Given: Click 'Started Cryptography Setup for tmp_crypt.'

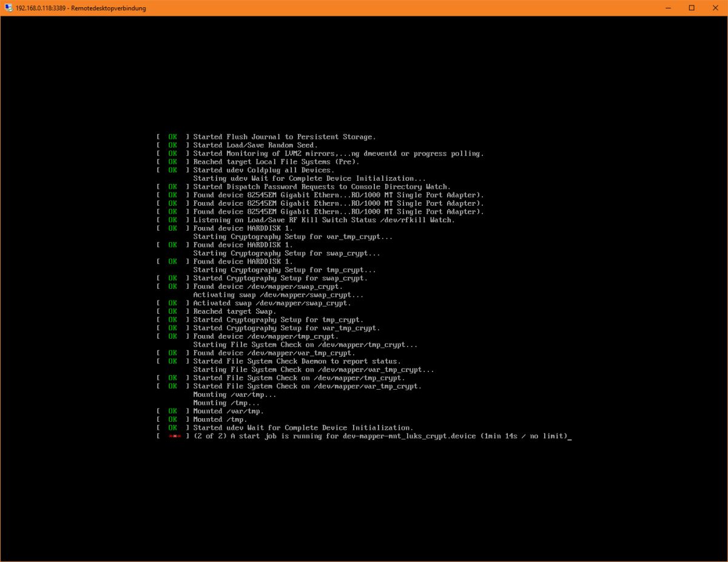Looking at the screenshot, I should click(278, 320).
